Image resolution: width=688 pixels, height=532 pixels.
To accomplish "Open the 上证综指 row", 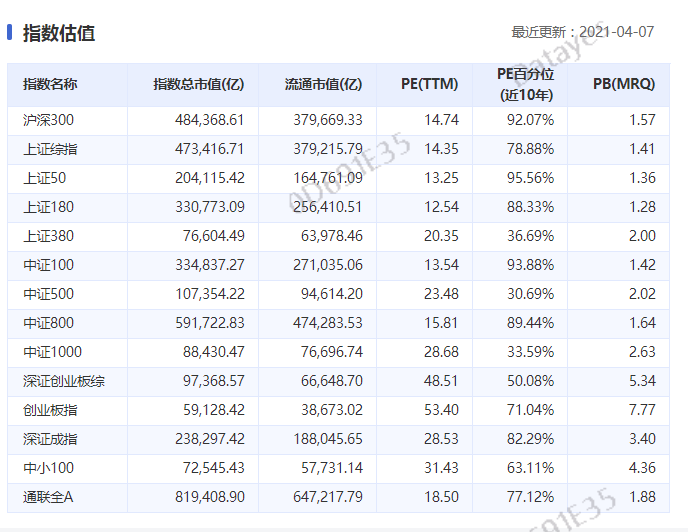I will point(50,149).
